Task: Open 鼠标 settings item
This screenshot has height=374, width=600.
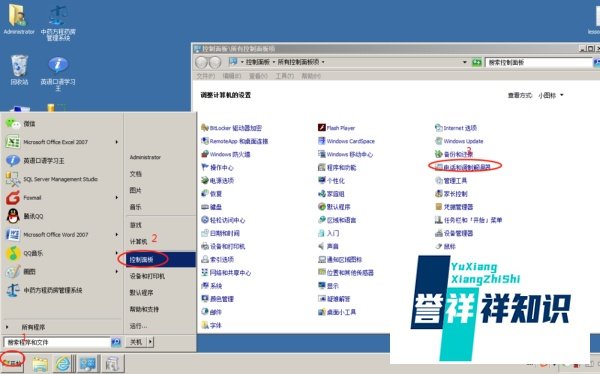Action: 445,246
